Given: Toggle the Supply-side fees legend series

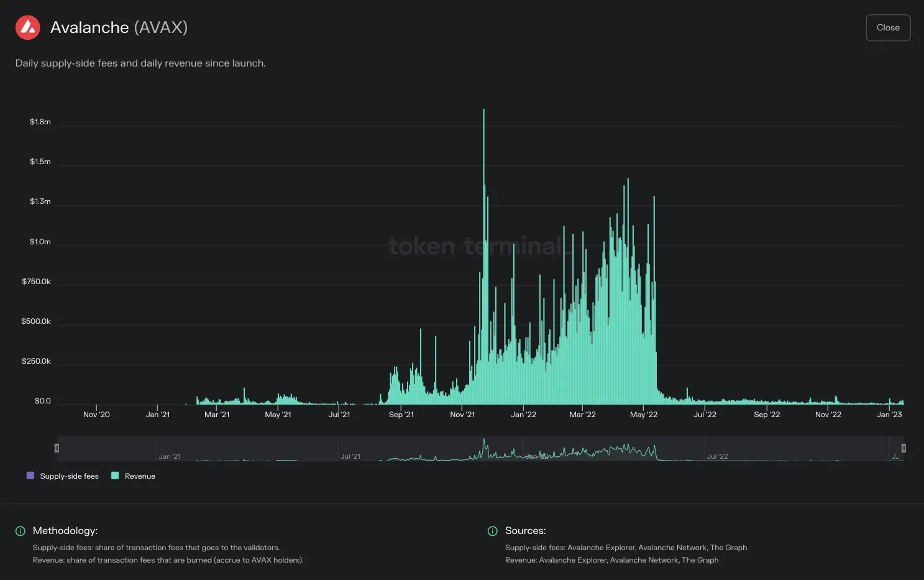Looking at the screenshot, I should click(x=63, y=476).
